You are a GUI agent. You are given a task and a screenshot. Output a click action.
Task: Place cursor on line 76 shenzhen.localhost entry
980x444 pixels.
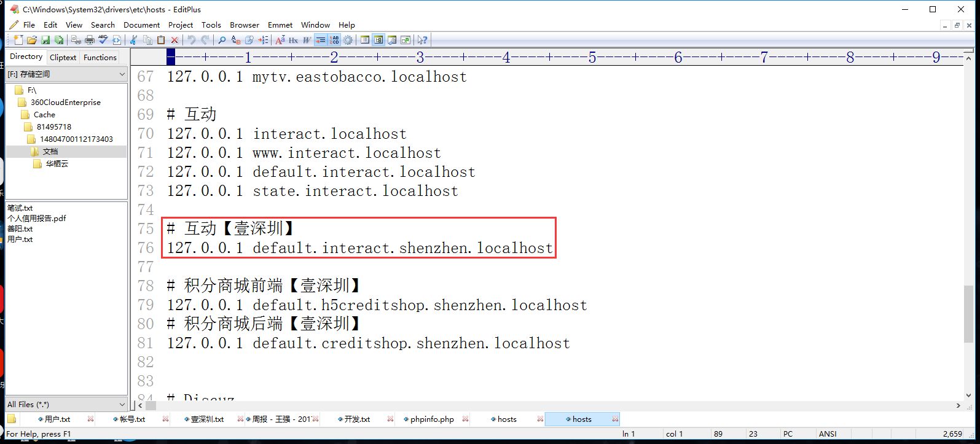[360, 248]
